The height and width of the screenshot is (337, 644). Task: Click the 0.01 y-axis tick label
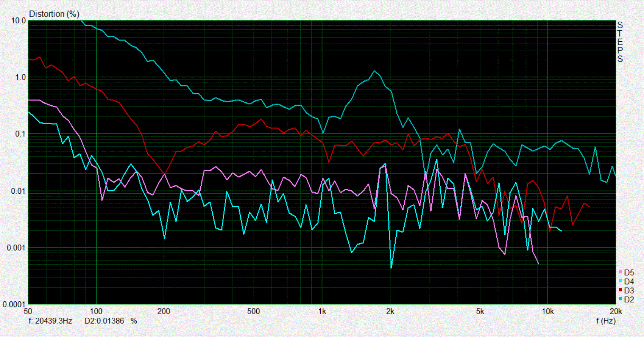coord(19,191)
